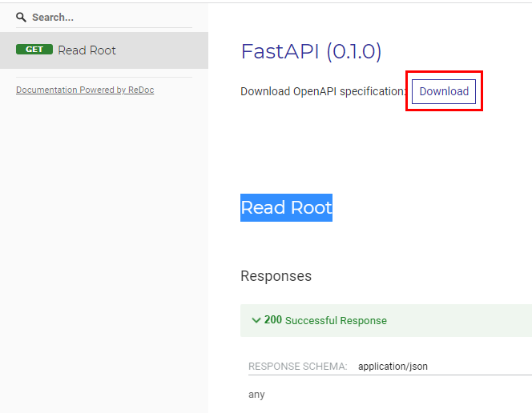Click the highlighted Read Root heading
The height and width of the screenshot is (413, 532).
click(286, 207)
